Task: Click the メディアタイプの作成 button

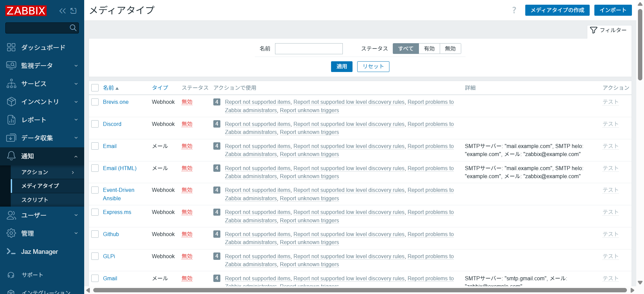Action: pyautogui.click(x=557, y=10)
